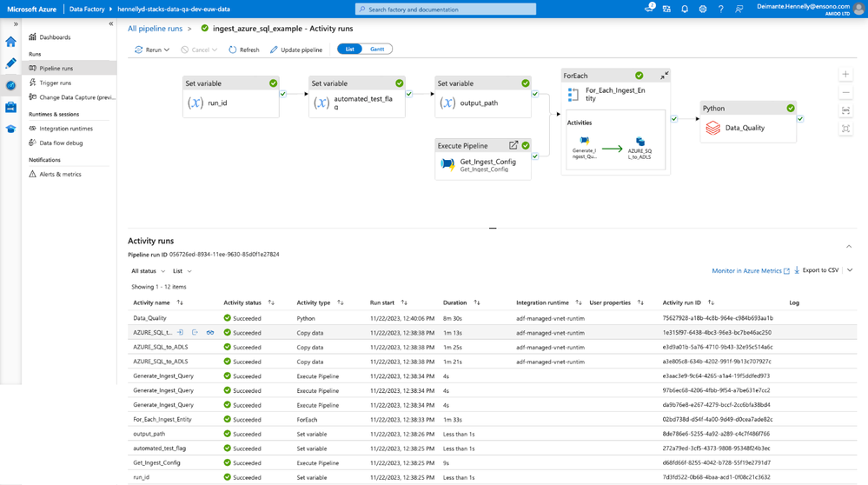Open the Author pencil icon in left rail
Screen dimensions: 868x485
[10, 63]
